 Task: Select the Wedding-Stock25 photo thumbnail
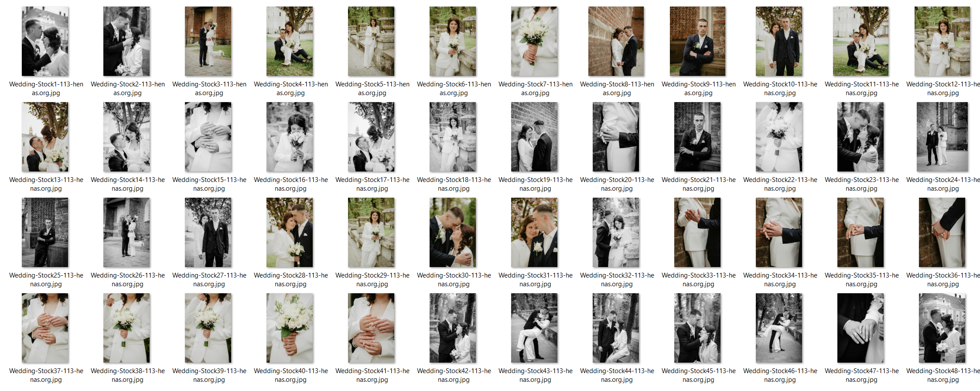(x=45, y=232)
